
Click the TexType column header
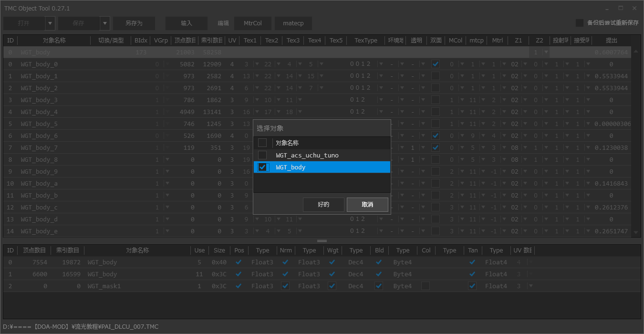(366, 41)
